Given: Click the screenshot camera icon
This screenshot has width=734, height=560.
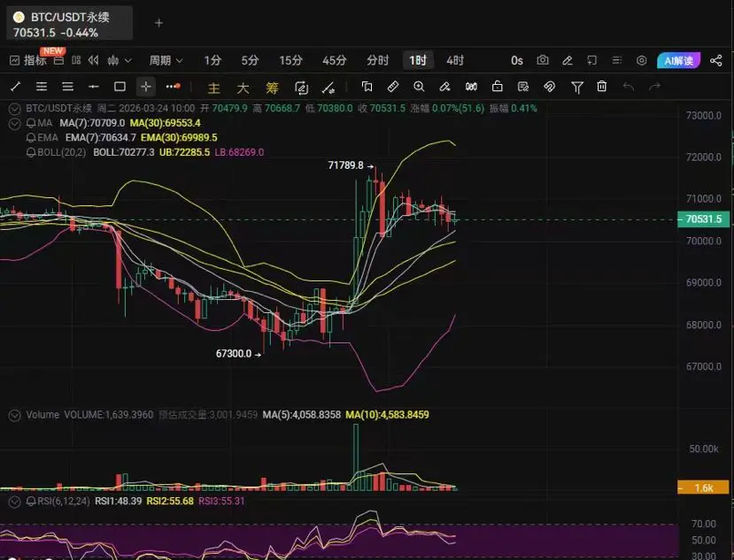Looking at the screenshot, I should 543,60.
